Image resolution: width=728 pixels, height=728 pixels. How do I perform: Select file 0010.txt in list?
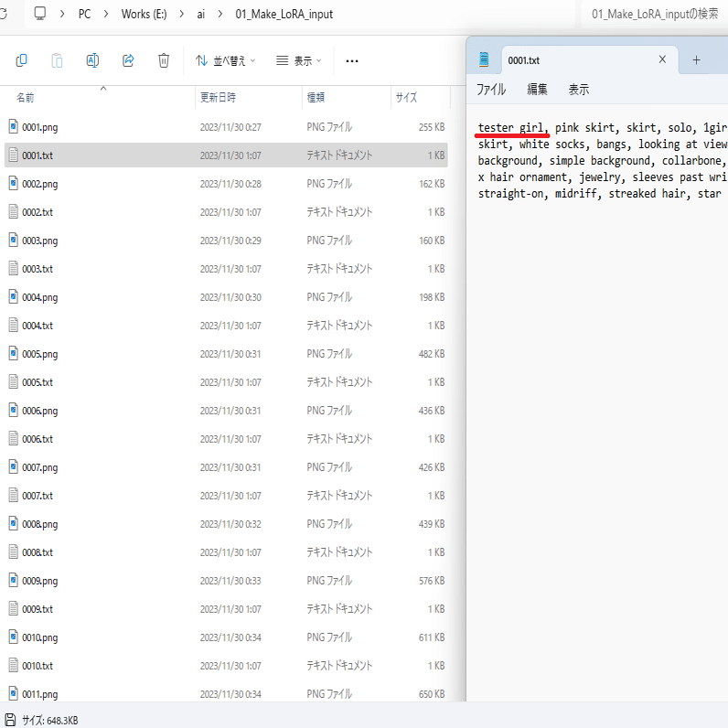226,665
